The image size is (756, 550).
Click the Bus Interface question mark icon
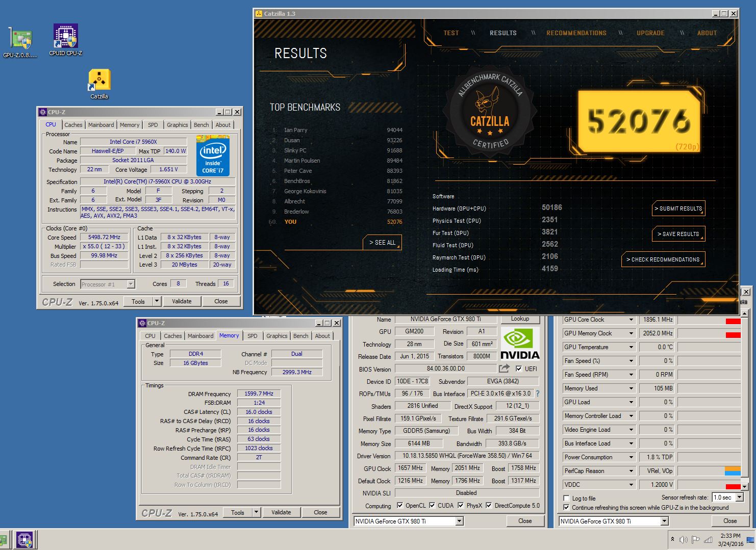click(x=537, y=394)
